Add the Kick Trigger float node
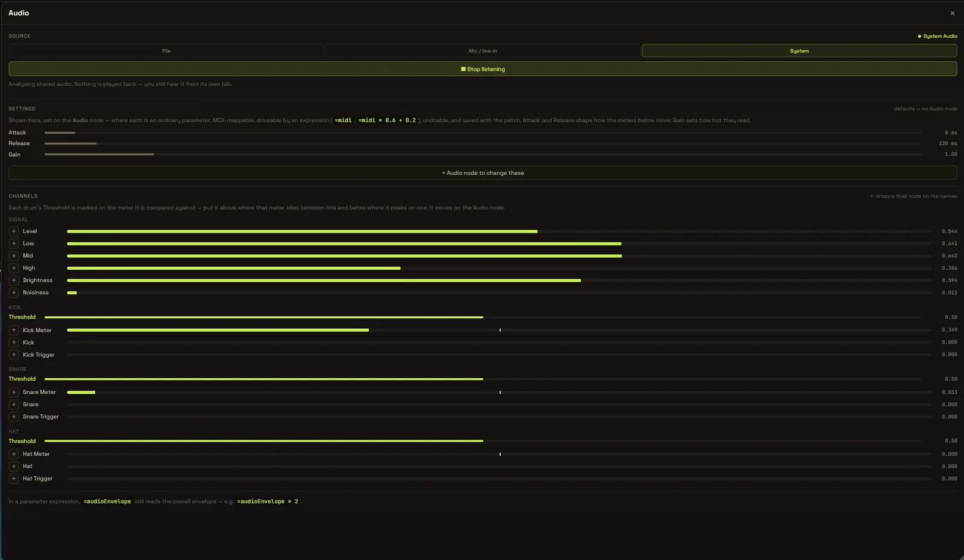The image size is (964, 560). click(x=14, y=355)
